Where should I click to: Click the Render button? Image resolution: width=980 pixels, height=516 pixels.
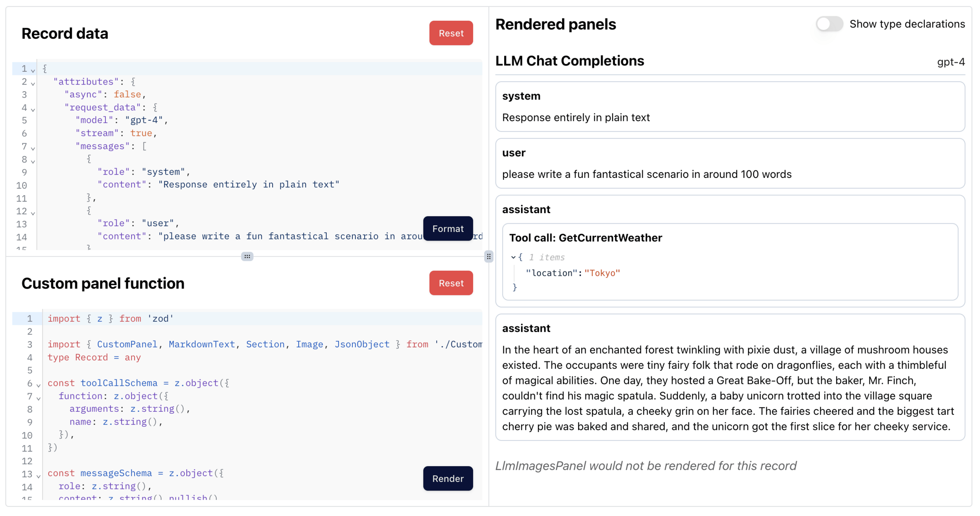point(448,478)
